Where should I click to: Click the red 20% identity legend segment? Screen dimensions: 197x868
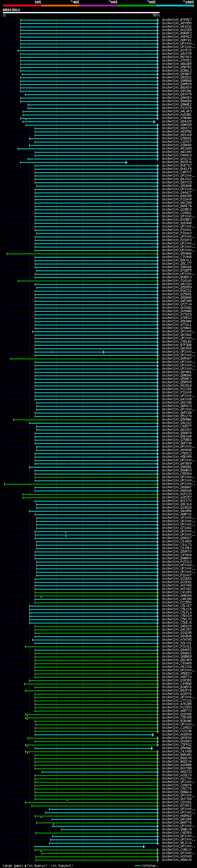tap(22, 6)
